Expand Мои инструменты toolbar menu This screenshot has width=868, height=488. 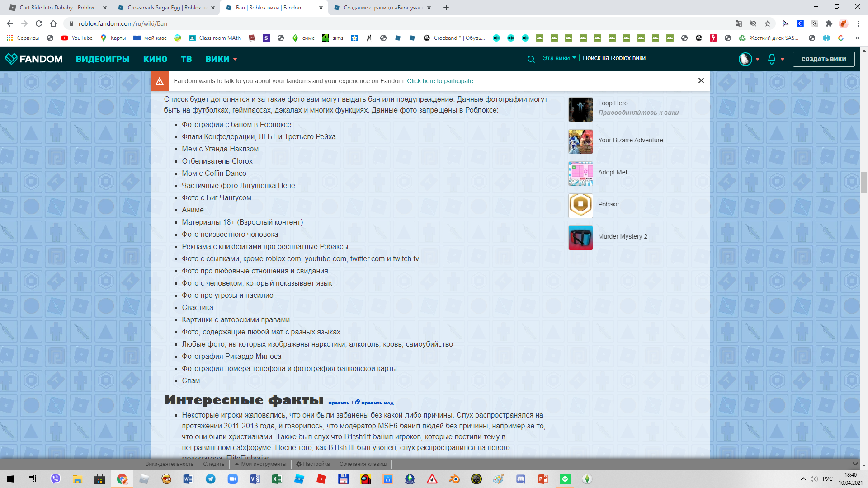[x=260, y=464]
